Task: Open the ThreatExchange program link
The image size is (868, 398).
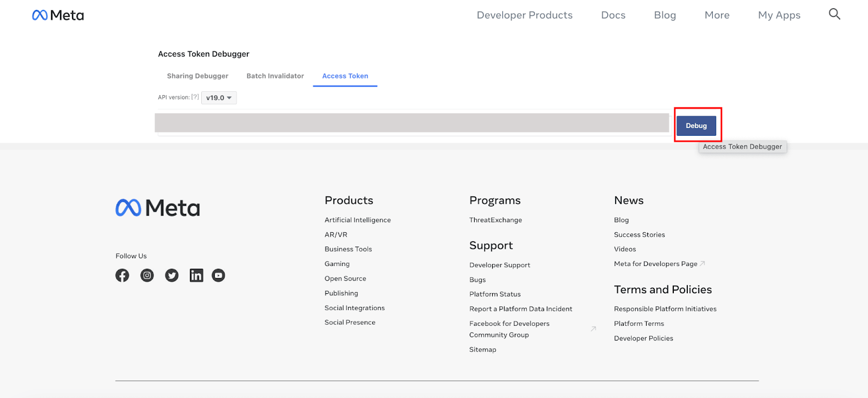Action: coord(495,220)
